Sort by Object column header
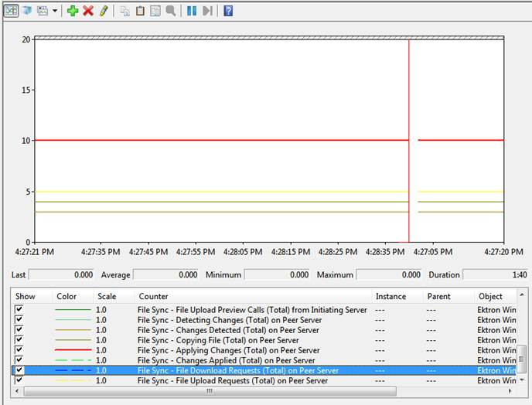Viewport: 532px width, 405px height. [496, 297]
